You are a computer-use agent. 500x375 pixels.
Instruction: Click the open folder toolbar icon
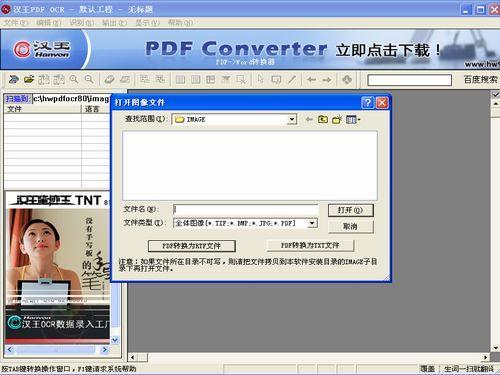(x=29, y=80)
